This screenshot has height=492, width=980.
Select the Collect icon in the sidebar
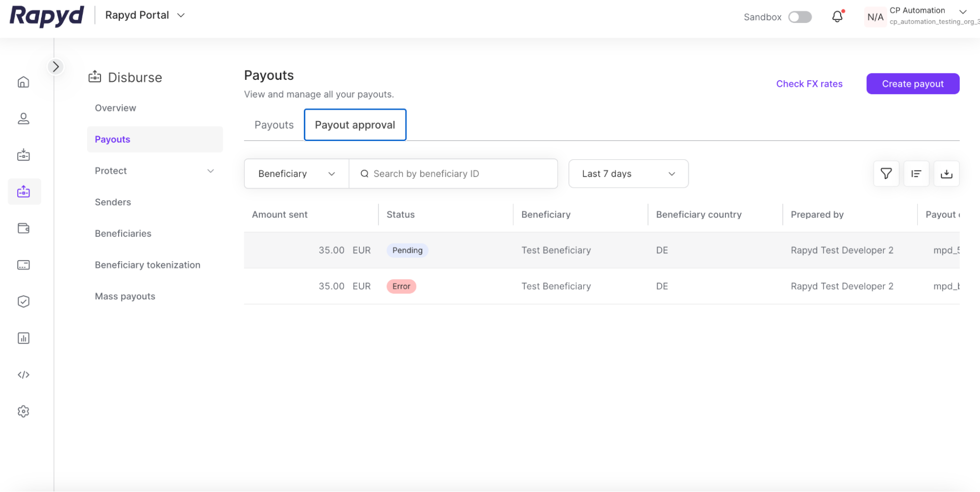click(24, 155)
